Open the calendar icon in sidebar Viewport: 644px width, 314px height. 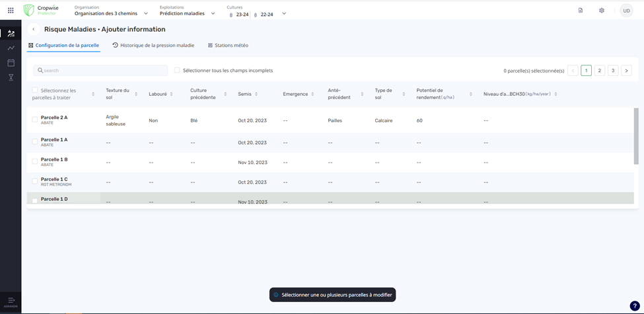[11, 63]
